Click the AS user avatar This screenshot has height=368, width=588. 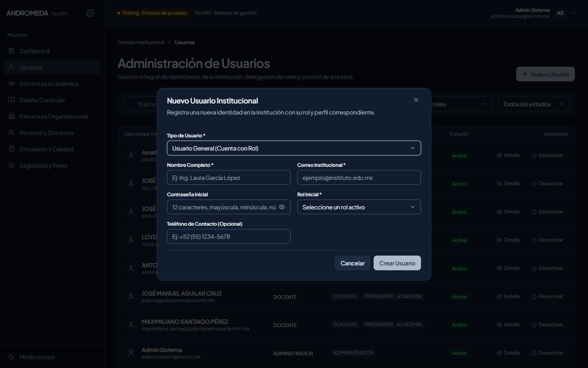560,13
